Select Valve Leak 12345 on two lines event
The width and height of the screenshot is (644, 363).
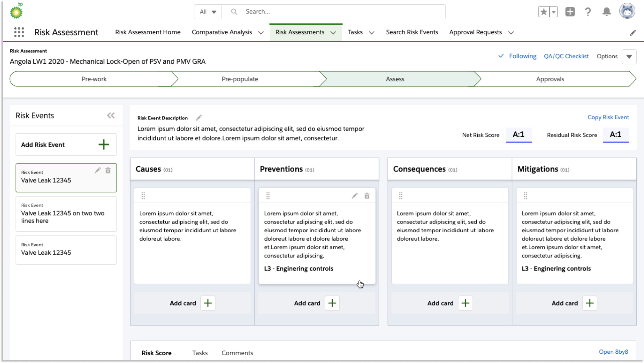pos(66,214)
